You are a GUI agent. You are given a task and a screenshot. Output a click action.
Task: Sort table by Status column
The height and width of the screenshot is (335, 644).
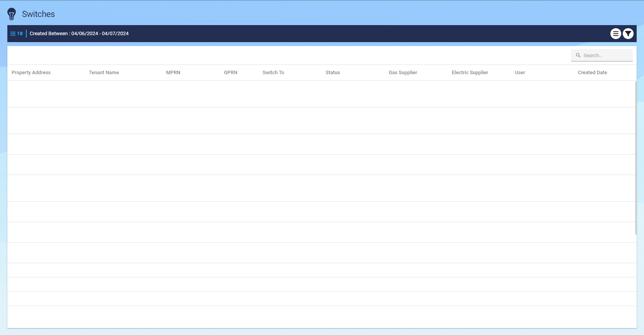[x=332, y=73]
